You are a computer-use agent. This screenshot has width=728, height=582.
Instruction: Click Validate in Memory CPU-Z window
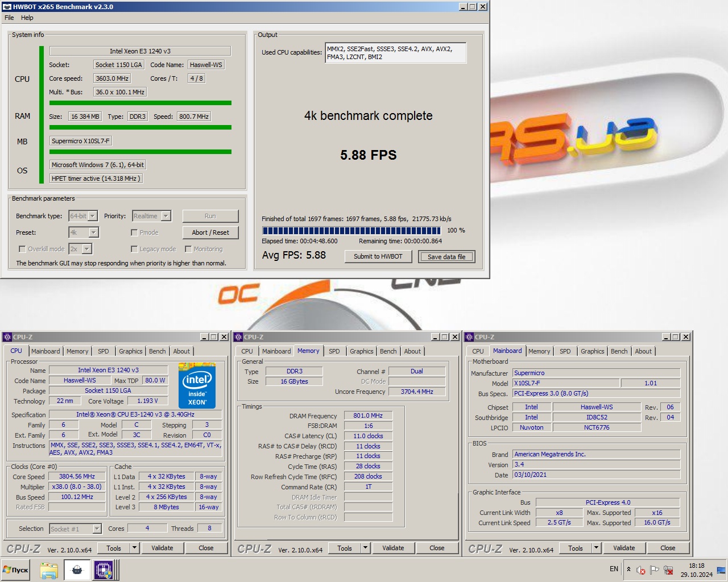393,548
